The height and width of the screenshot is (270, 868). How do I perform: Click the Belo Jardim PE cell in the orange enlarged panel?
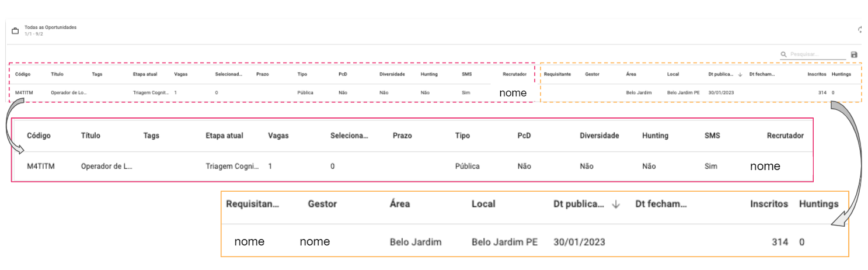[x=504, y=242]
